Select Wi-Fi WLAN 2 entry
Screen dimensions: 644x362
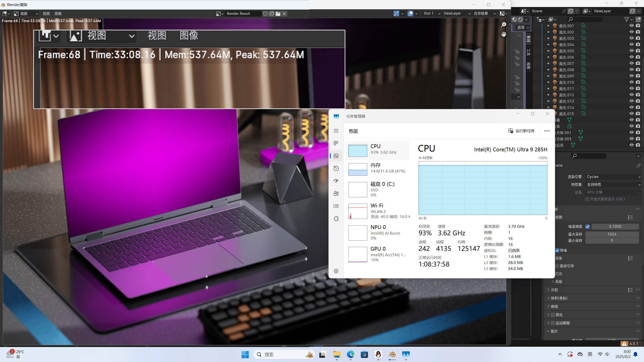point(377,211)
